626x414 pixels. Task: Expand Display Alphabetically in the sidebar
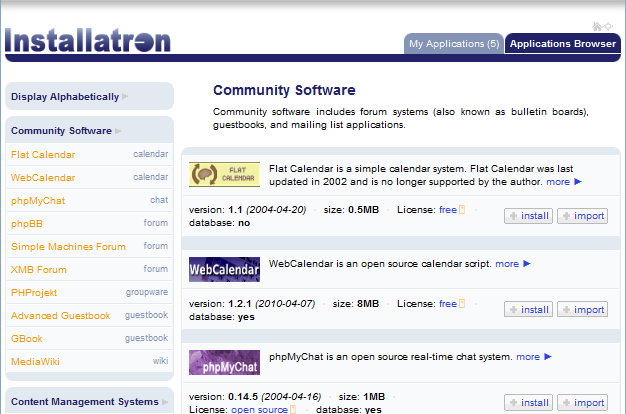click(x=89, y=97)
